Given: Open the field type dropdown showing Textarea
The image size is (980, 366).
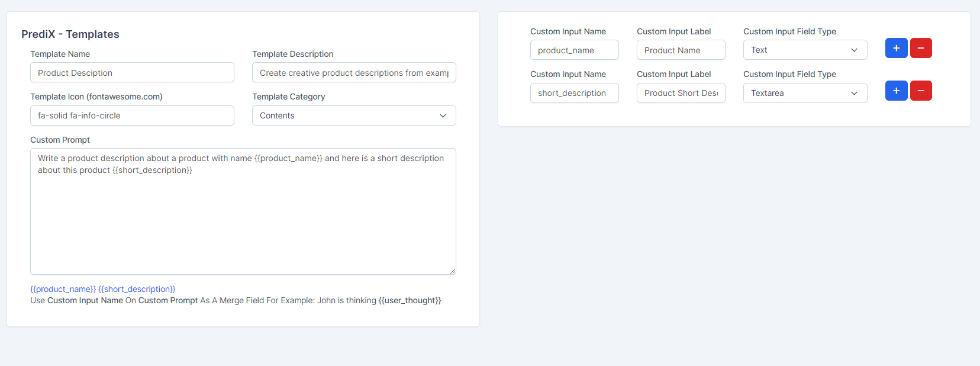Looking at the screenshot, I should point(805,93).
